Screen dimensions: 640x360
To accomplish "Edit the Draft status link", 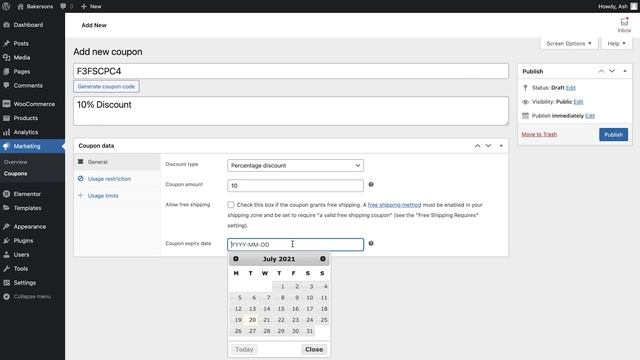I will 571,88.
